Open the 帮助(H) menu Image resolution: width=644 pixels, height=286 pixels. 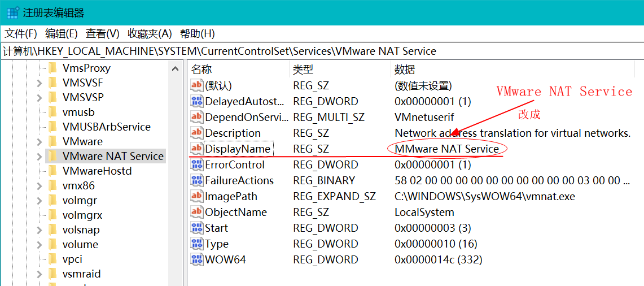pyautogui.click(x=197, y=33)
